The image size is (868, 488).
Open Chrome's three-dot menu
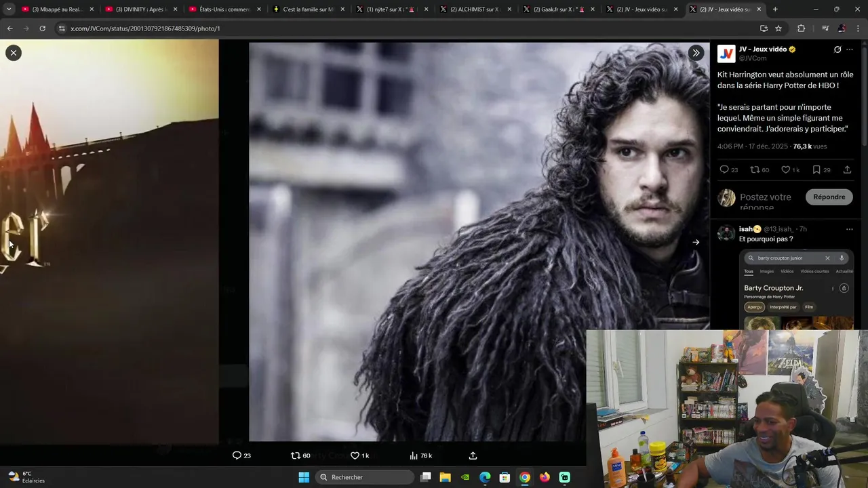click(x=858, y=28)
